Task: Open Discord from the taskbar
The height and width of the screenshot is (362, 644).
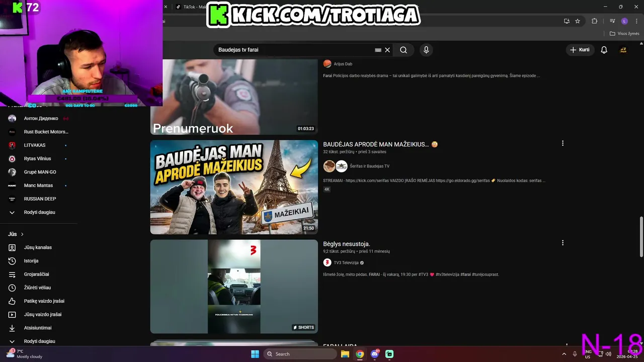Action: click(x=374, y=354)
